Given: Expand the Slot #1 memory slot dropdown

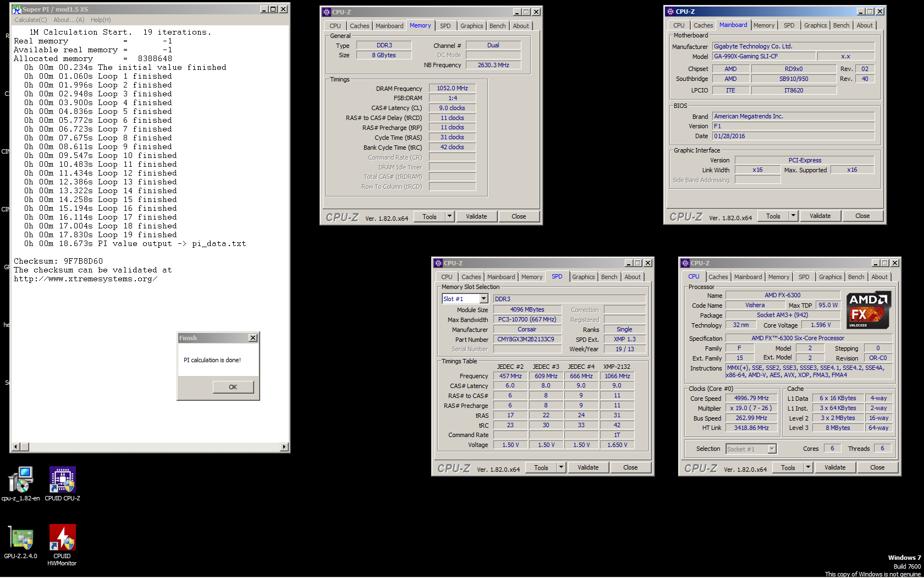Looking at the screenshot, I should (483, 298).
